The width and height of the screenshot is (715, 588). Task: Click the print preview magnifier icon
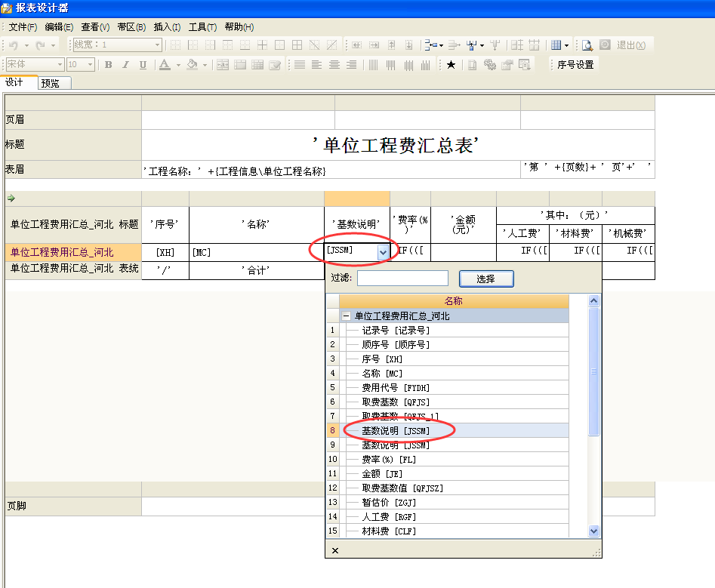(x=587, y=45)
